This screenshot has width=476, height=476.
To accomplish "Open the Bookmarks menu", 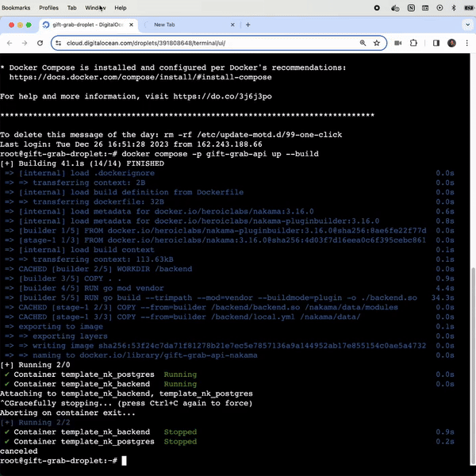I will (16, 8).
